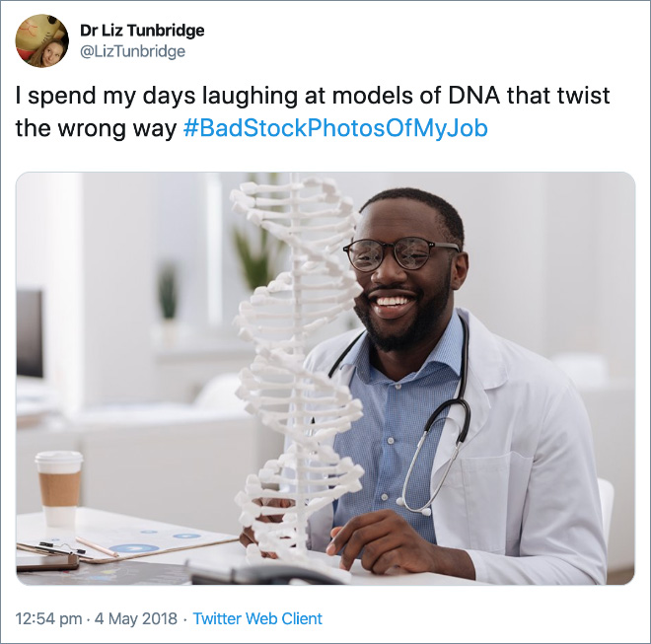Screen dimensions: 651x644
Task: Click the tweet text line beginning 'I spend my days'
Action: [x=313, y=95]
